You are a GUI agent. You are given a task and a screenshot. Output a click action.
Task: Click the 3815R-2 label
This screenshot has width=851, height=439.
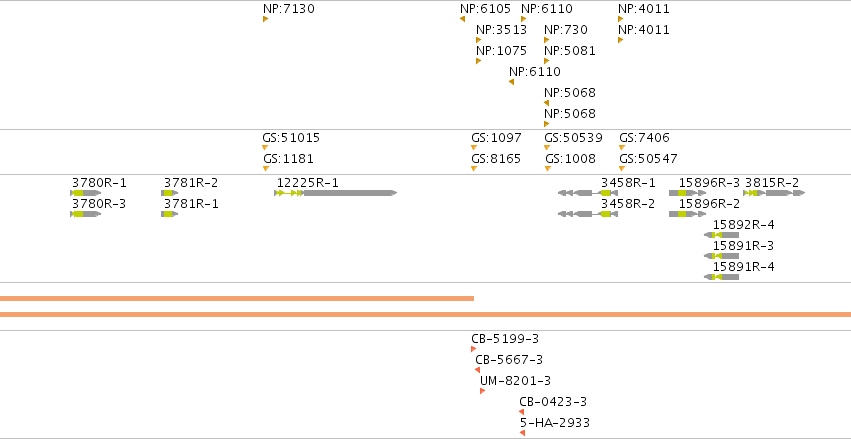click(771, 183)
